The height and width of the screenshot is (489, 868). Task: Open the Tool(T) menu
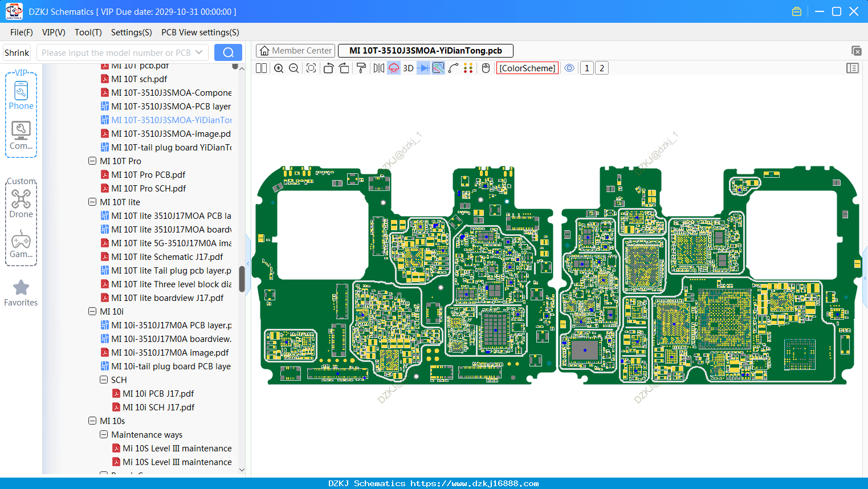pyautogui.click(x=88, y=32)
